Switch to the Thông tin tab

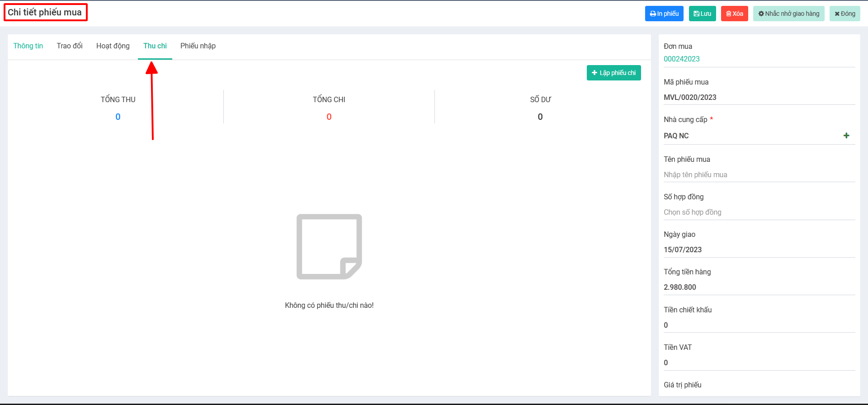[x=28, y=46]
